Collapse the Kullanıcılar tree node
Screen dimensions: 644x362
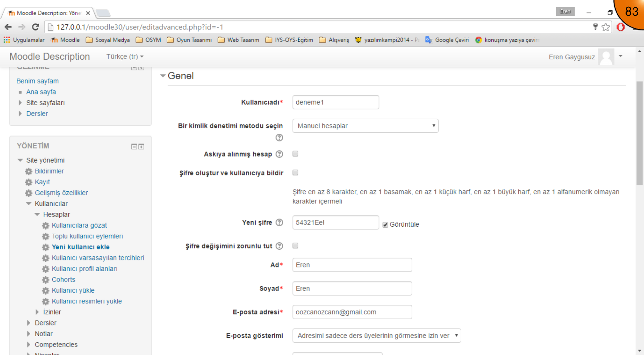pyautogui.click(x=29, y=204)
